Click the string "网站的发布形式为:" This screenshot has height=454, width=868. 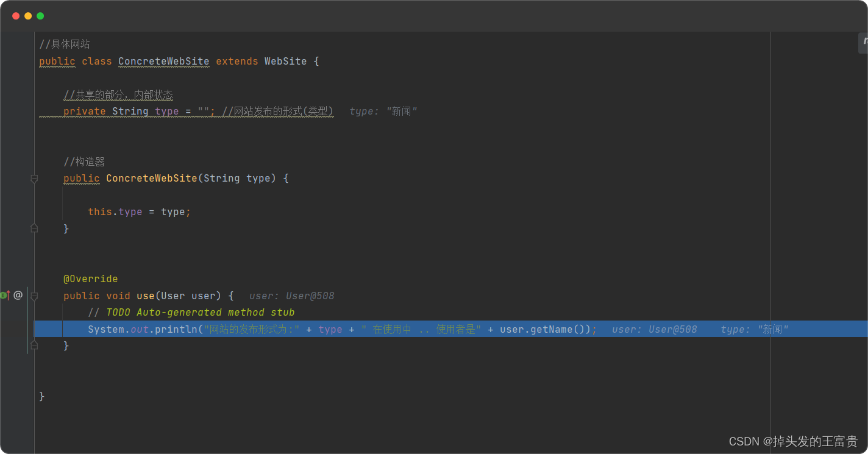[252, 329]
